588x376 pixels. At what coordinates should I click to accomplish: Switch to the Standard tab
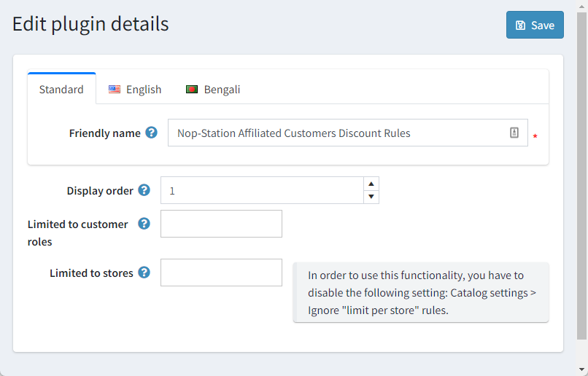pos(61,89)
